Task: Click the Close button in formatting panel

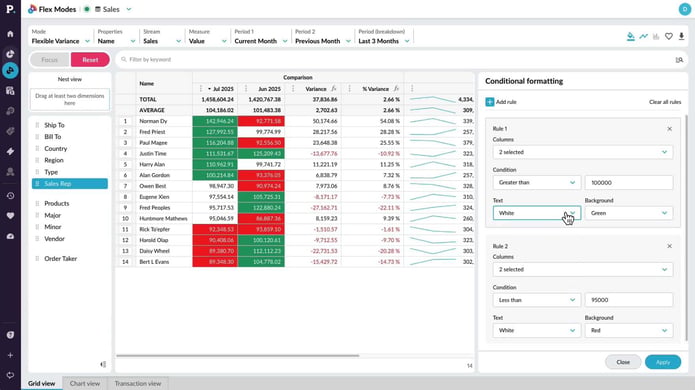Action: tap(623, 362)
